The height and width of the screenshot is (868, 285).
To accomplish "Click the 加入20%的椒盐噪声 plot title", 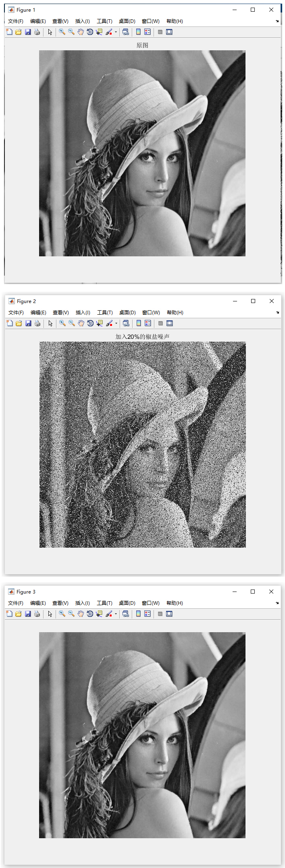I will [x=142, y=336].
